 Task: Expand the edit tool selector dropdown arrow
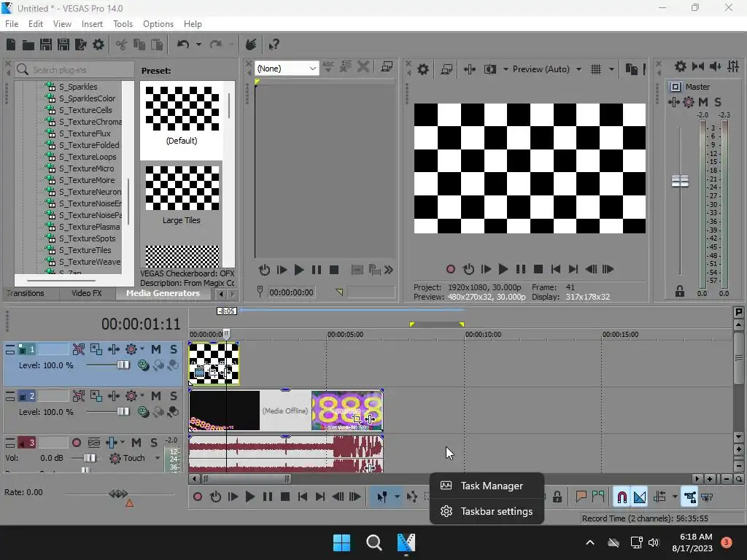(396, 497)
